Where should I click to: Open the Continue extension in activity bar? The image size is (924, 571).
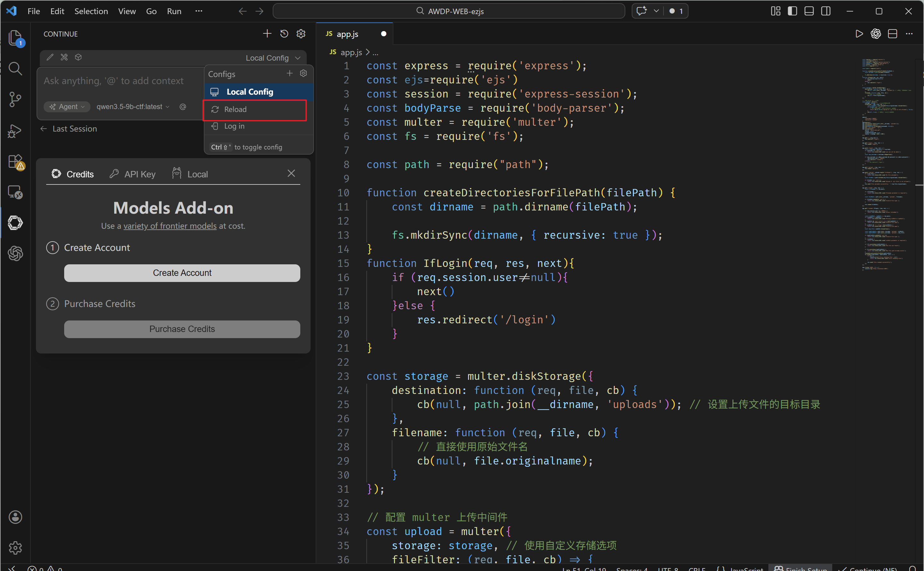[x=15, y=223]
